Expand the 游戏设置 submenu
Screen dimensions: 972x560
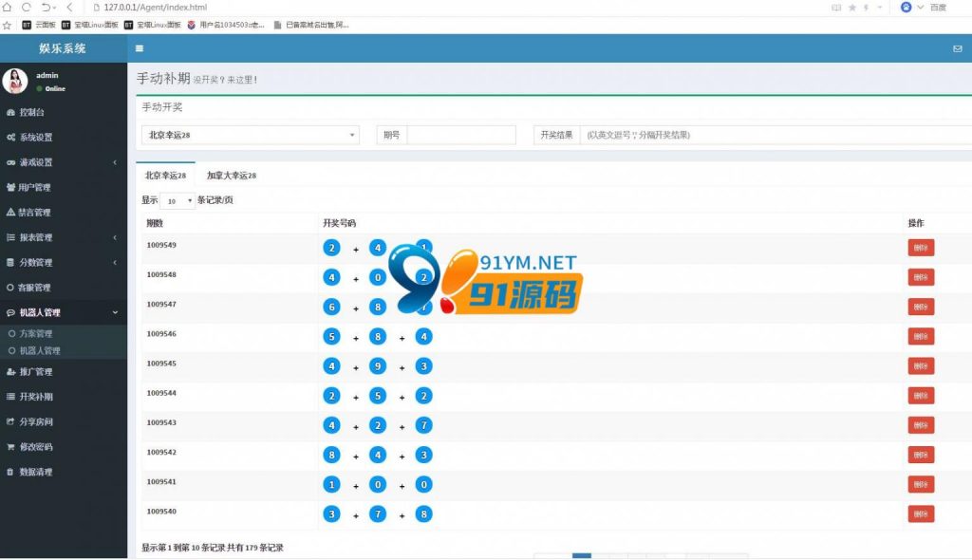click(64, 162)
